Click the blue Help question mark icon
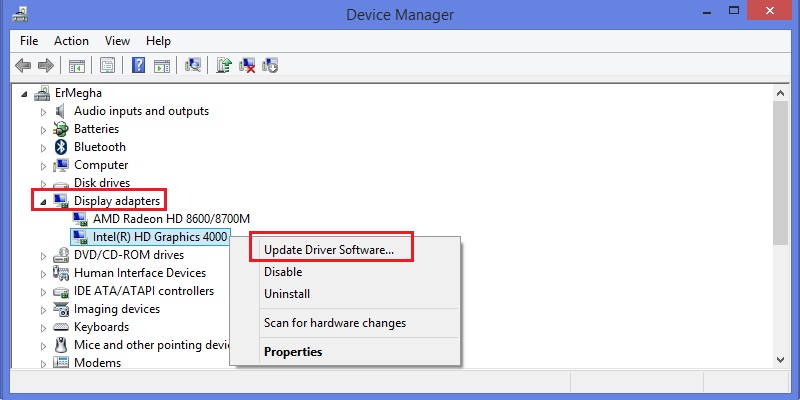This screenshot has width=800, height=400. pos(138,65)
